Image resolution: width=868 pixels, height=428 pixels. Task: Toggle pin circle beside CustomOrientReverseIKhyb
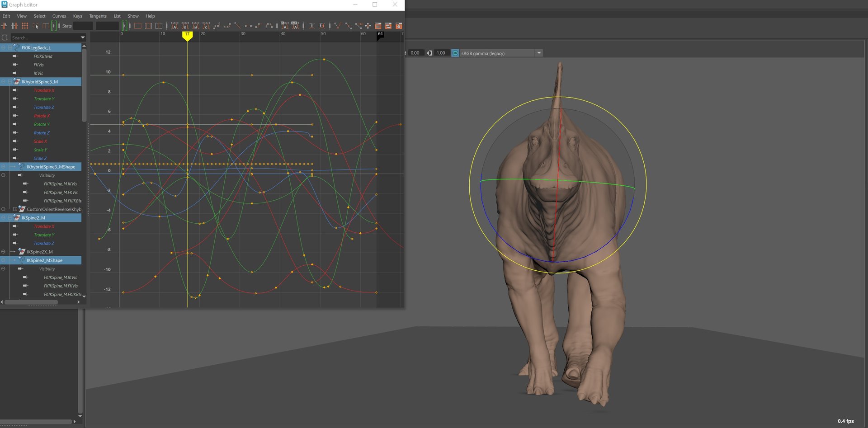tap(3, 209)
